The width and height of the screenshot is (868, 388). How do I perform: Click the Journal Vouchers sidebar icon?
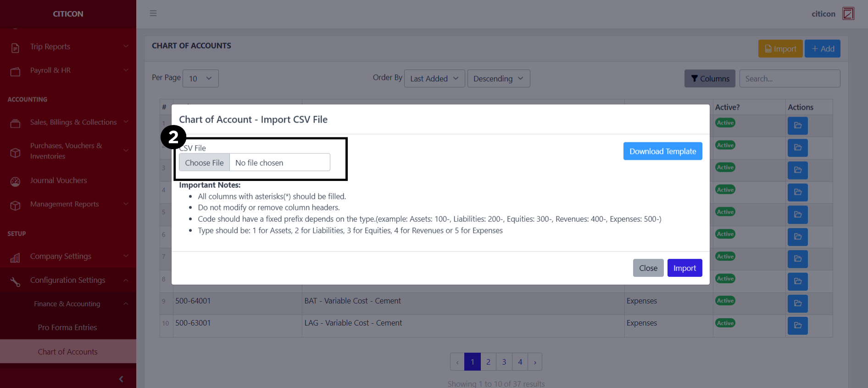pyautogui.click(x=15, y=181)
